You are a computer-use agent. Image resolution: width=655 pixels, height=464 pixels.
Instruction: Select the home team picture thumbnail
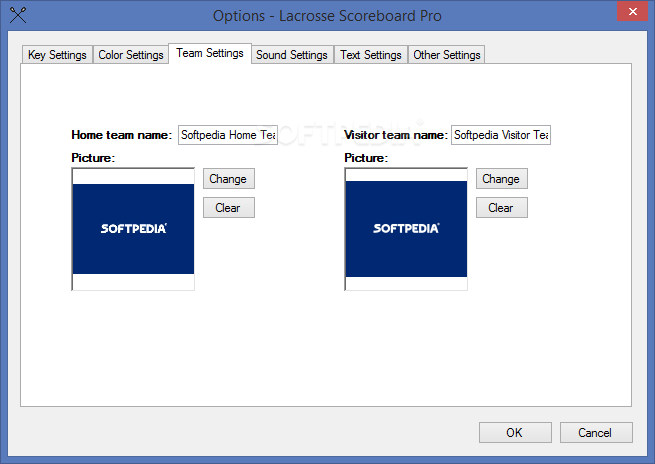(133, 229)
